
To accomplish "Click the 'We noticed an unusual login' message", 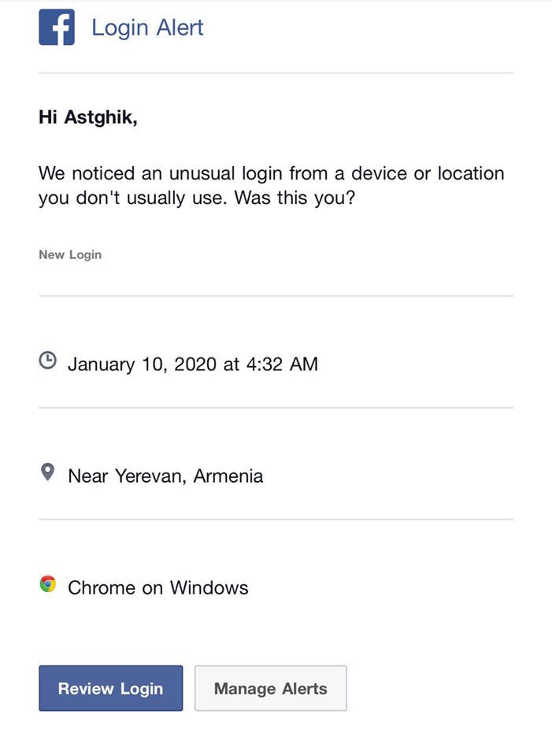I will (271, 173).
